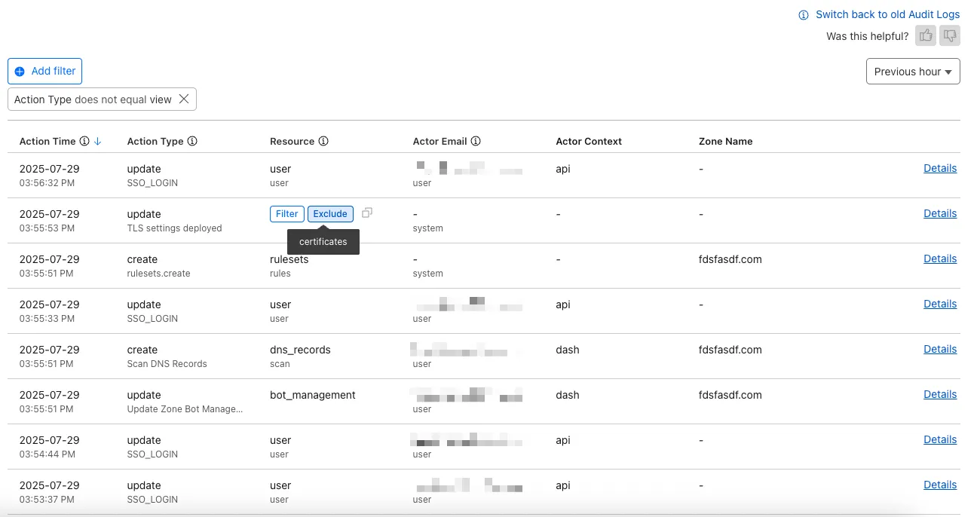Open Details for the Scan DNS Records entry

click(939, 348)
